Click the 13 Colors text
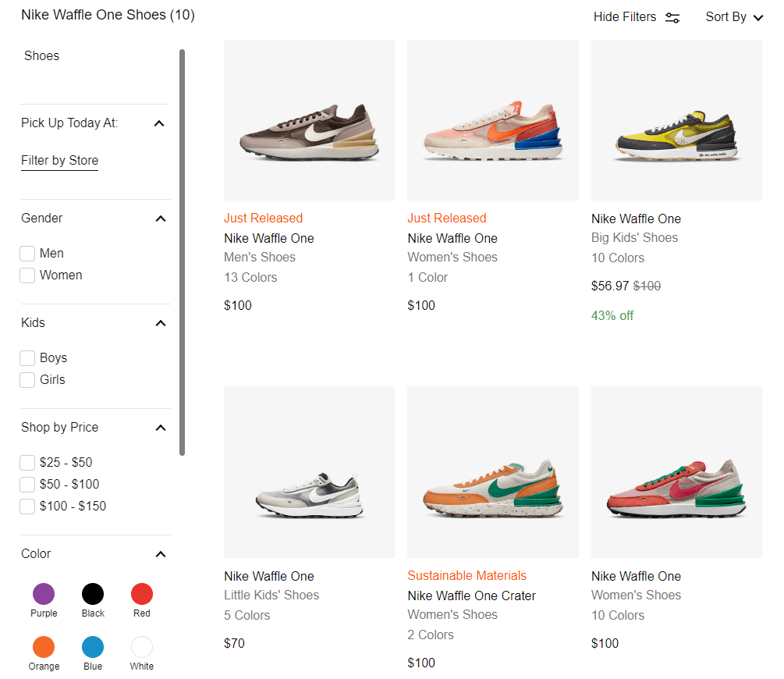 point(250,278)
